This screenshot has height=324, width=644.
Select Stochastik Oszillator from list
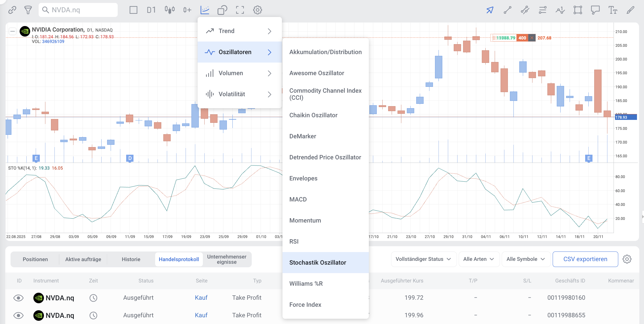click(318, 263)
